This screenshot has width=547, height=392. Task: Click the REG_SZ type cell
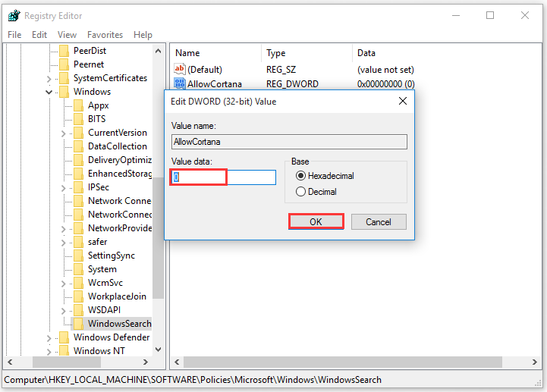pyautogui.click(x=281, y=70)
